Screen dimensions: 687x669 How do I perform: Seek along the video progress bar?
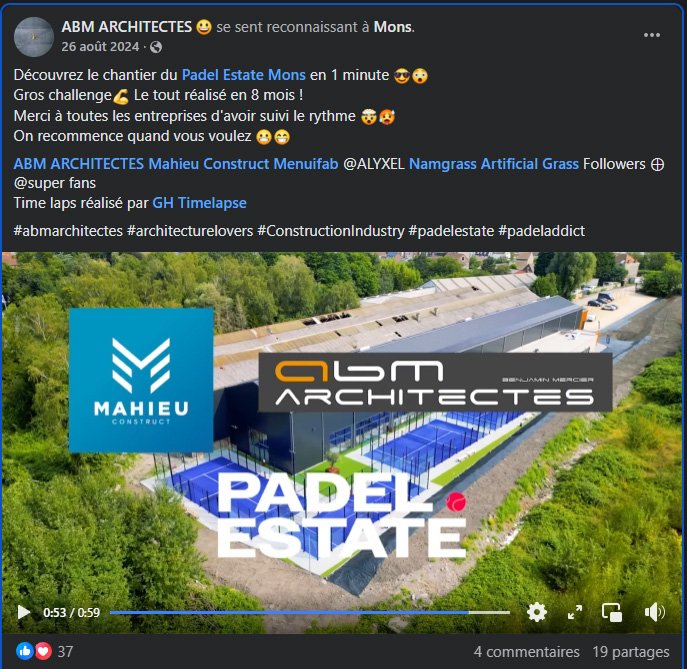click(x=310, y=612)
